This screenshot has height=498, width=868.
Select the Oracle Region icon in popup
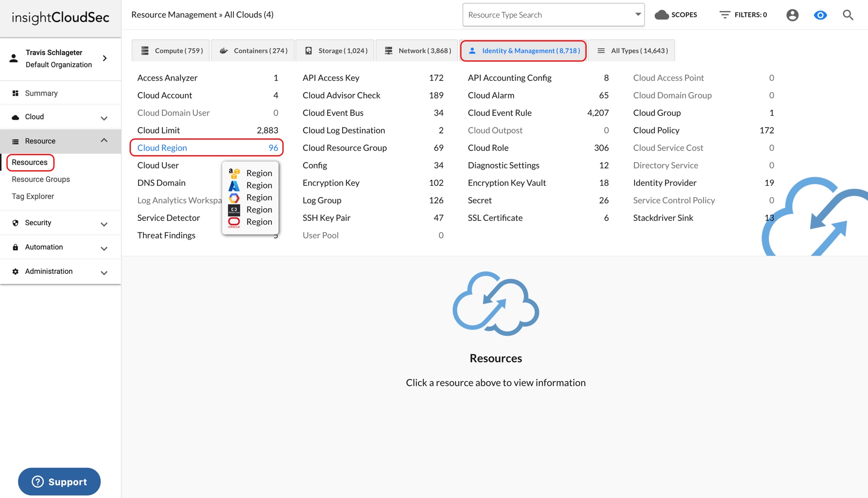point(234,222)
